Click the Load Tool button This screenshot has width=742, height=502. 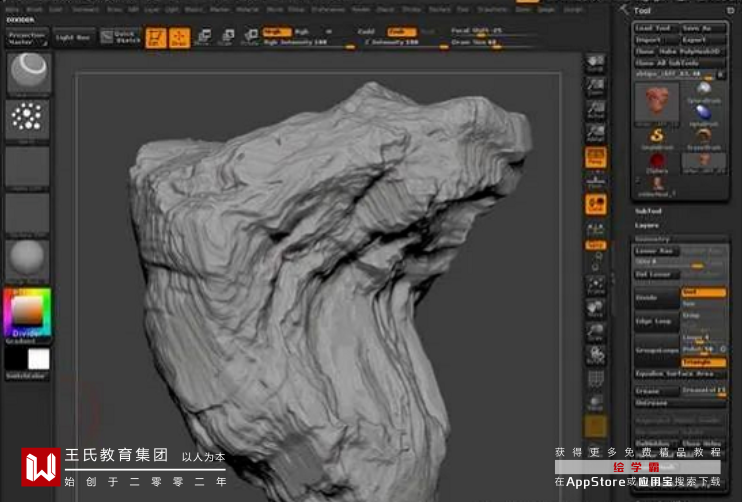point(656,28)
